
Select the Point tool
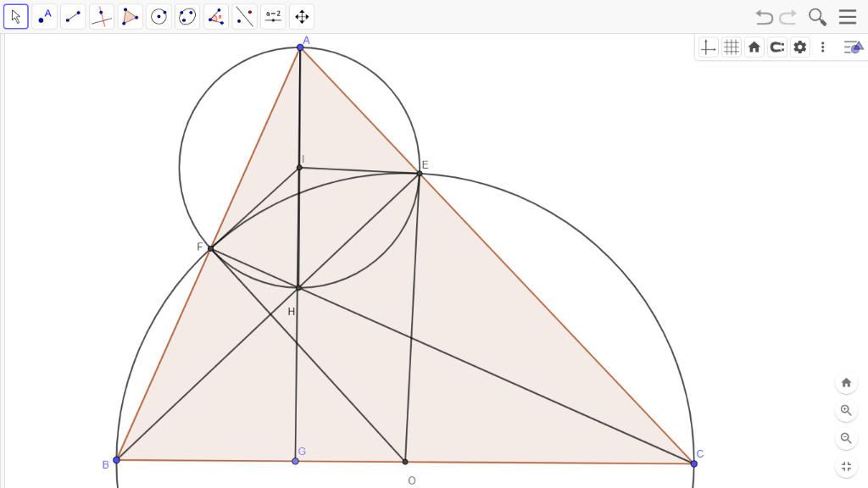[x=44, y=17]
